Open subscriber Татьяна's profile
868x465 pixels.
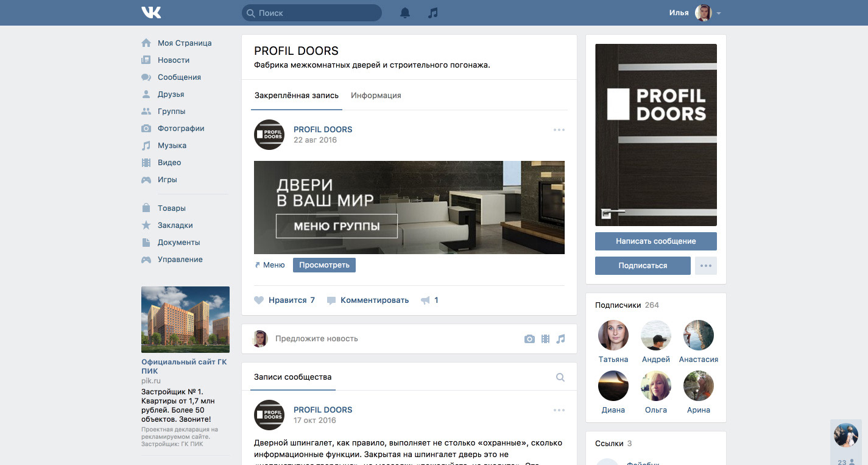[x=613, y=335]
